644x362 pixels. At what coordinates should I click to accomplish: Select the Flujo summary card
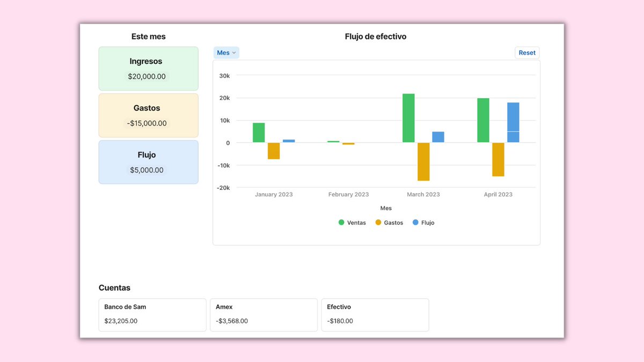coord(148,162)
